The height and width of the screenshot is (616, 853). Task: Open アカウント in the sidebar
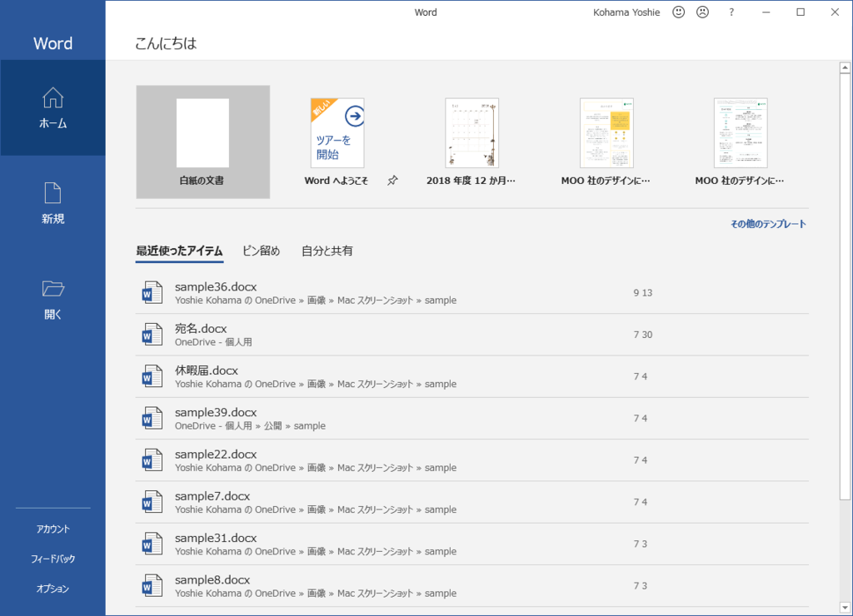point(52,529)
